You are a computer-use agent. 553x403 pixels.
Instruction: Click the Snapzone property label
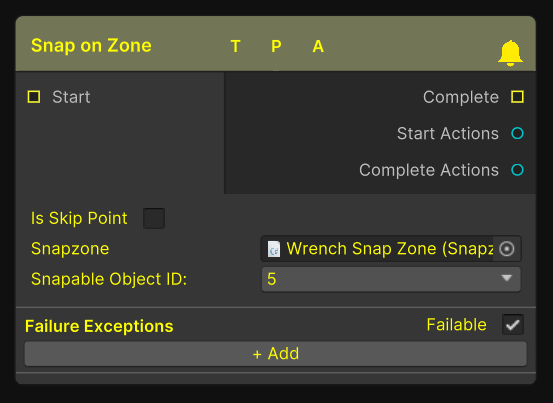pos(70,249)
